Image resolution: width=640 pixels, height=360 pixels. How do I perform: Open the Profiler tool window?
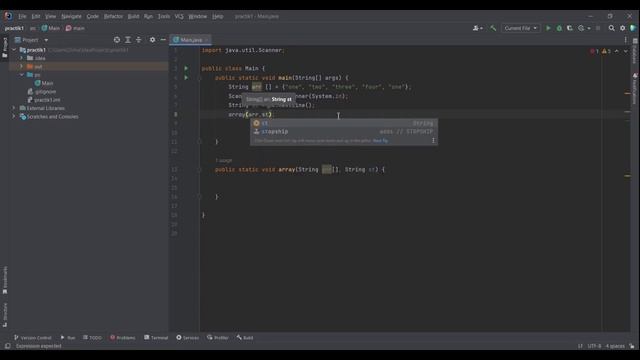(218, 338)
